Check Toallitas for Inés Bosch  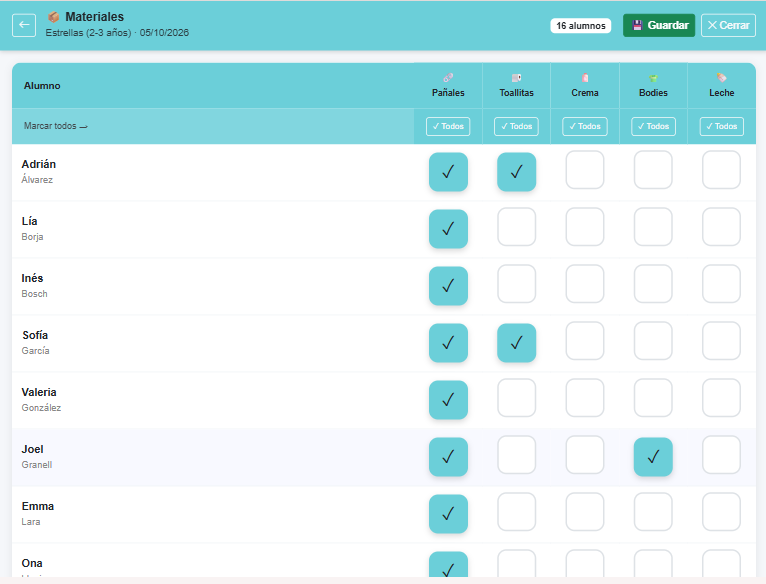[x=516, y=284]
